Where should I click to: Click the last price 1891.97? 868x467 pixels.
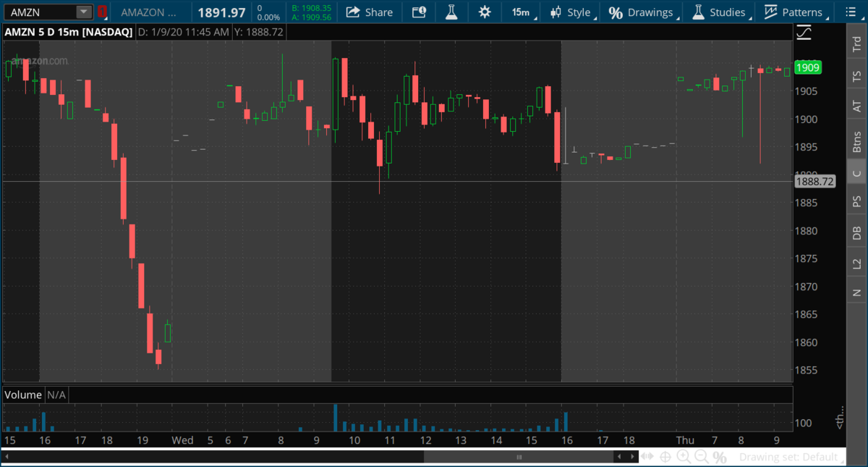click(221, 12)
